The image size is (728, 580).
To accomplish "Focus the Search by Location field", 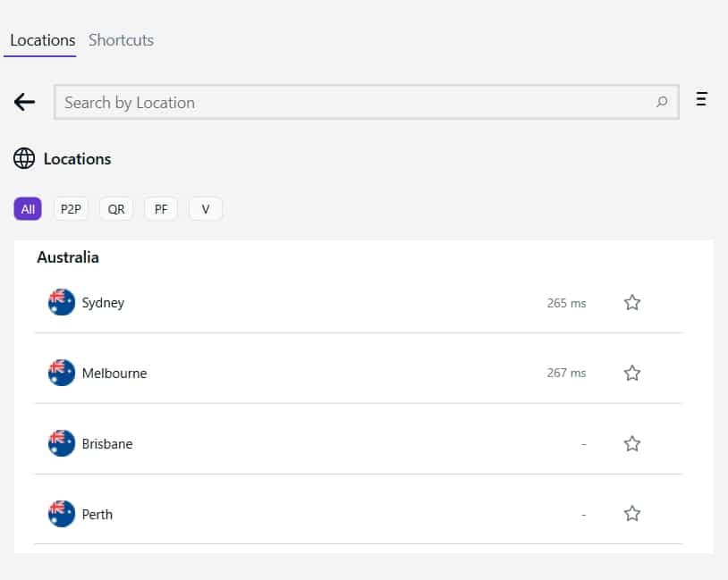I will point(367,102).
